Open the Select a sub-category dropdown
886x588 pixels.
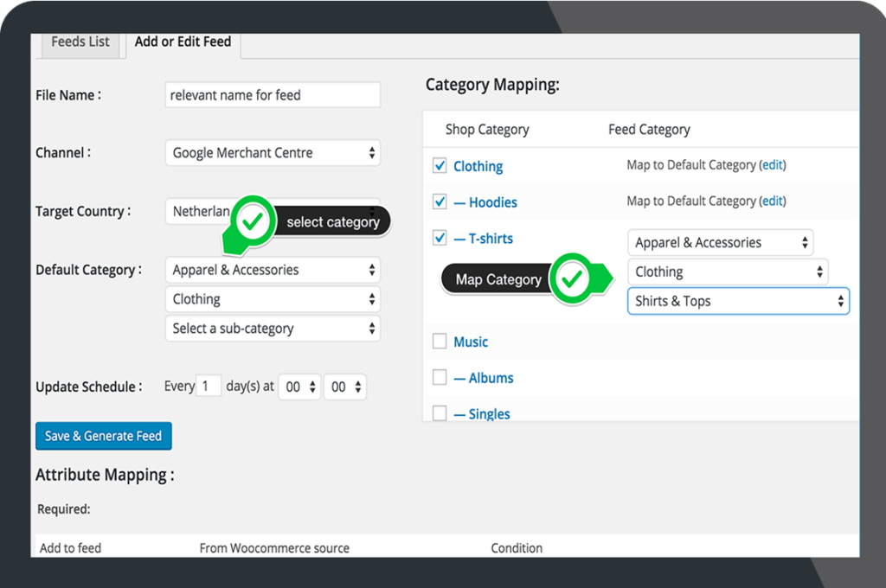click(x=273, y=328)
